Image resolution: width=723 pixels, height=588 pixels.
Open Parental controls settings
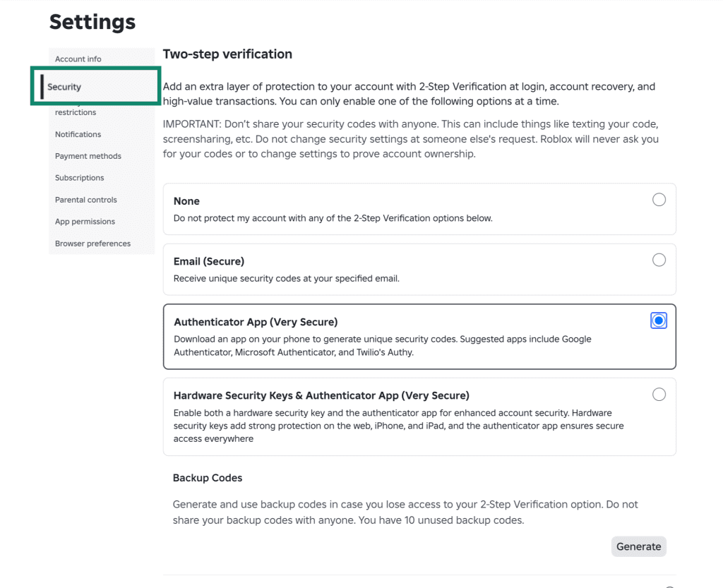(85, 200)
